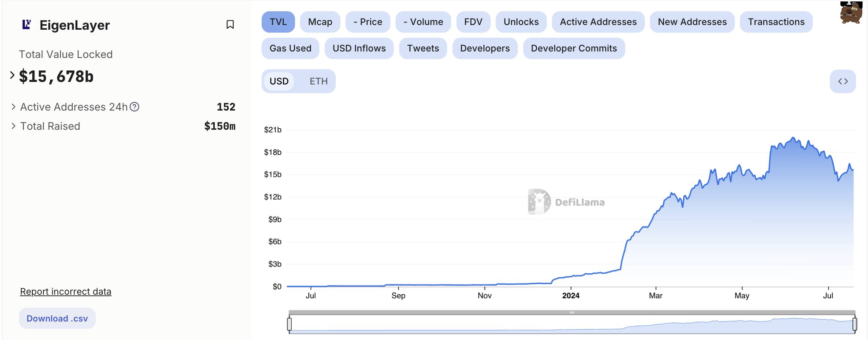
Task: Open the Report incorrect data link
Action: [x=66, y=291]
